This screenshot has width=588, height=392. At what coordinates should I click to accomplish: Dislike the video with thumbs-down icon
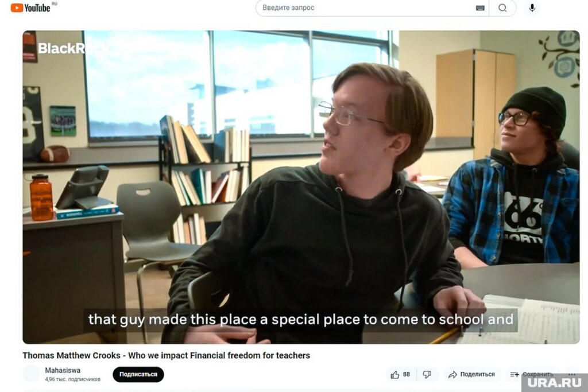tap(427, 374)
